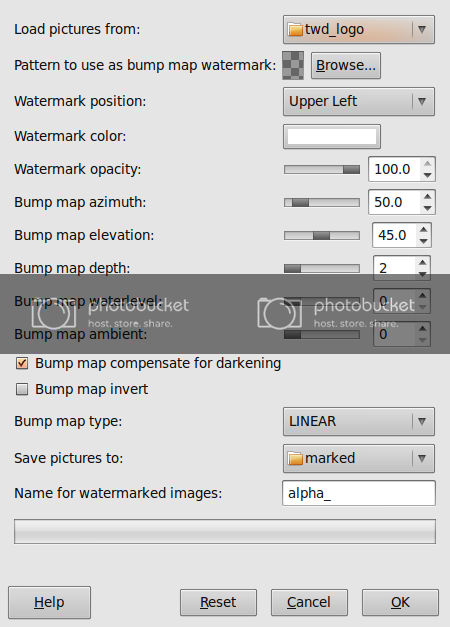Click the Browse... pattern button
The width and height of the screenshot is (450, 627).
tap(346, 65)
